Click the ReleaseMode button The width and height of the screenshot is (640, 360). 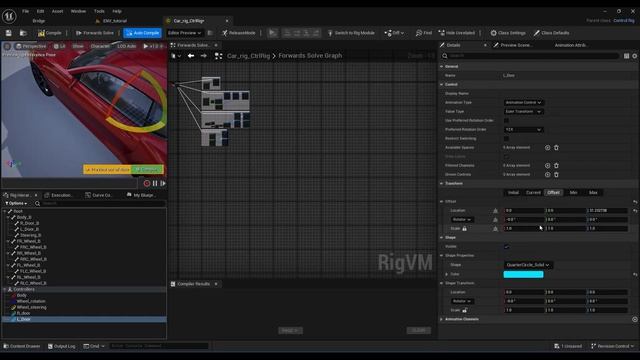tap(239, 33)
